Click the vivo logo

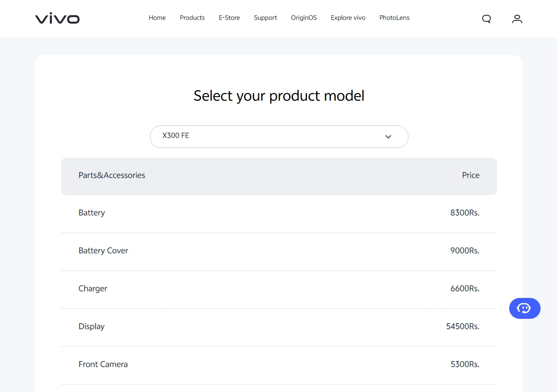(x=58, y=18)
